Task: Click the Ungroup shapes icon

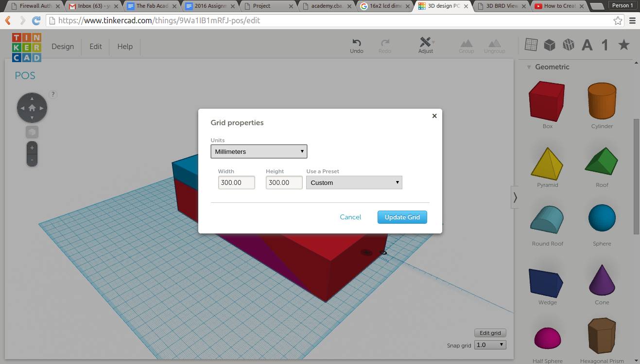Action: 495,43
